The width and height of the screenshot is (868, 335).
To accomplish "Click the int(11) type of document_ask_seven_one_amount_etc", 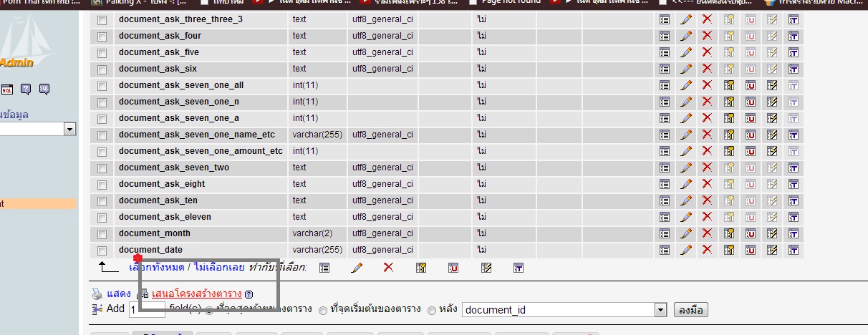I will pos(306,151).
